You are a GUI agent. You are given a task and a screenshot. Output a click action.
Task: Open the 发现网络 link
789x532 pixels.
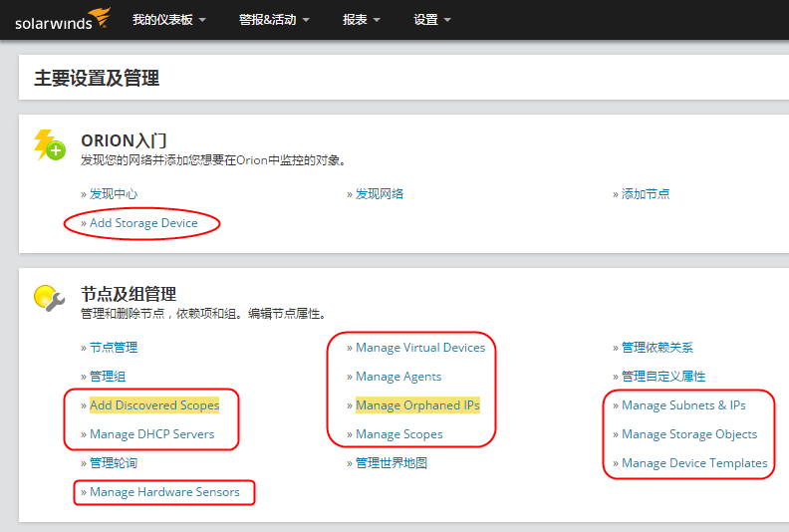coord(380,194)
